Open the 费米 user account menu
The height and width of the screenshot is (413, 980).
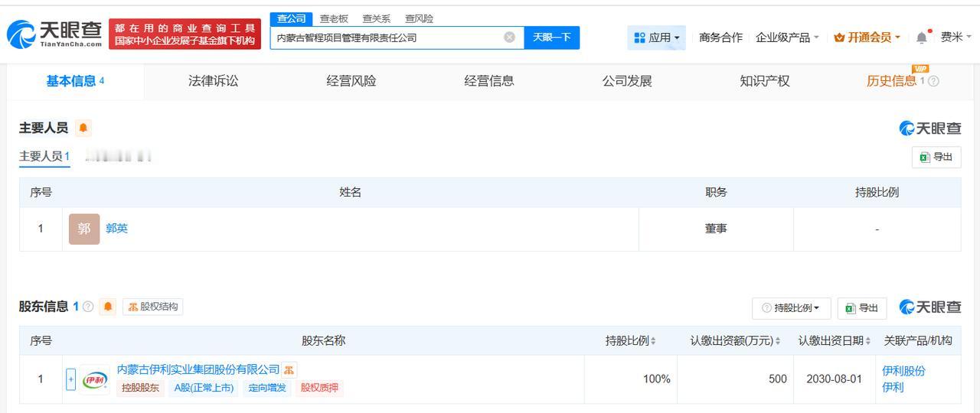coord(956,37)
